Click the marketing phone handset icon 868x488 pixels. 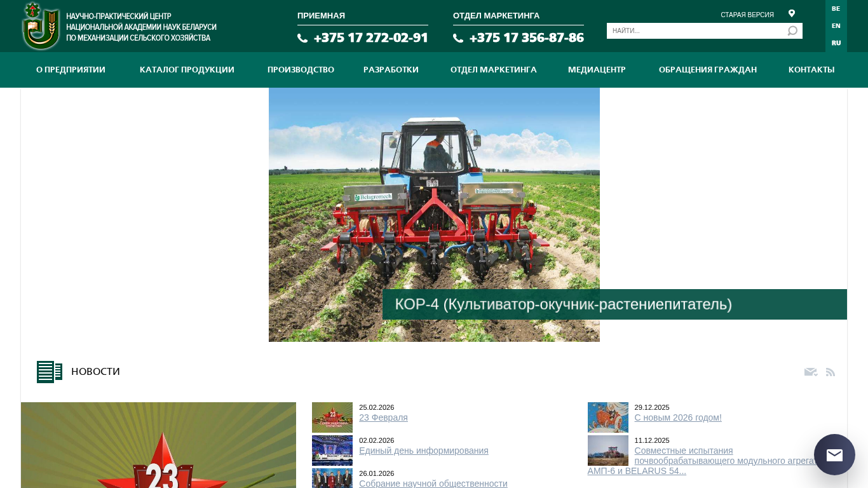click(458, 38)
